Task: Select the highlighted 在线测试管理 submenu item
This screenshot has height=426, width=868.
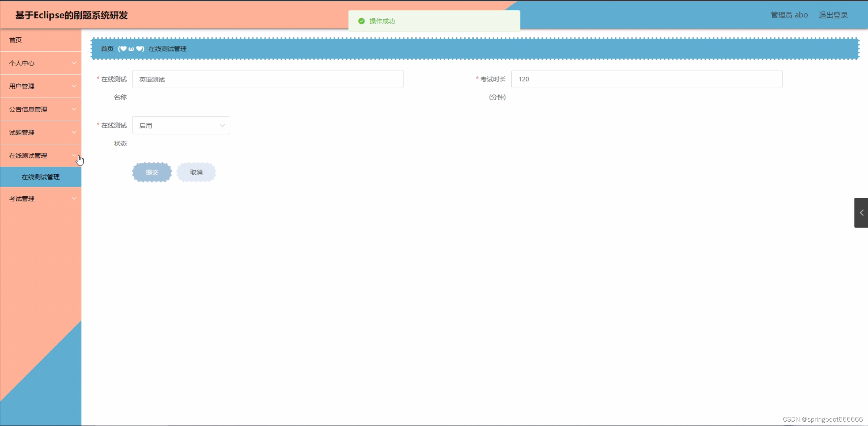Action: (x=41, y=177)
